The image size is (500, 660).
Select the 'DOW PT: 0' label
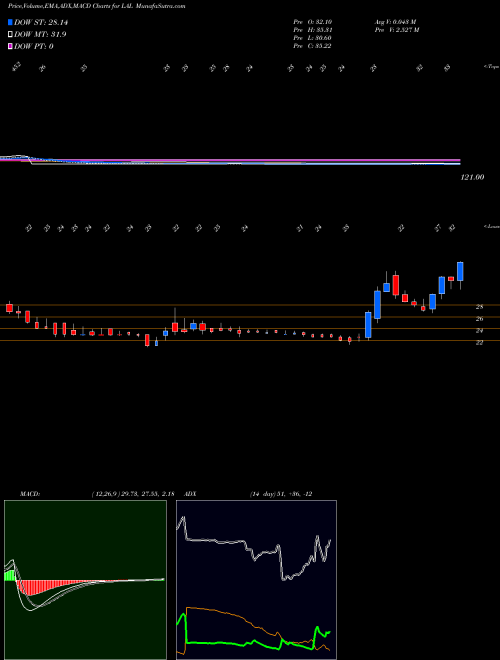[x=33, y=46]
